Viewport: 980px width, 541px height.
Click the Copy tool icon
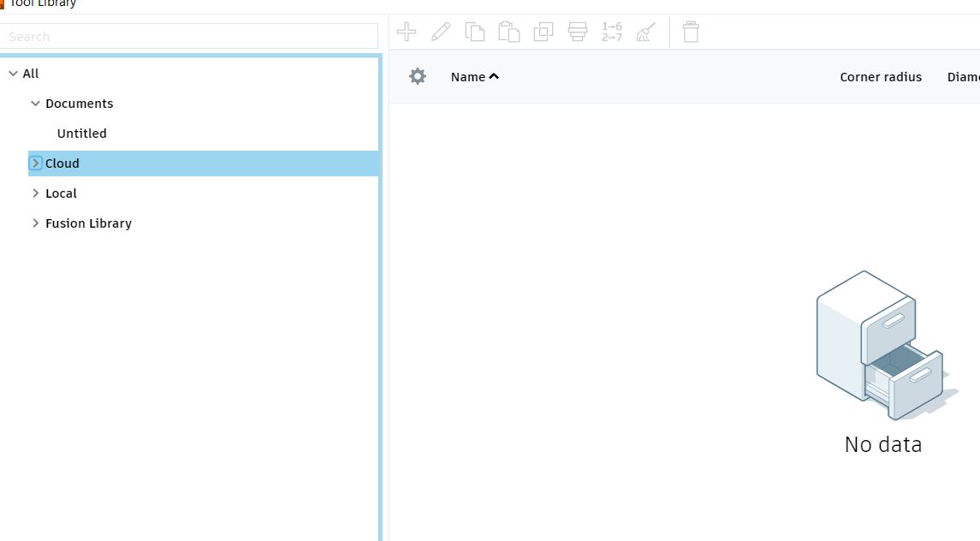point(475,32)
